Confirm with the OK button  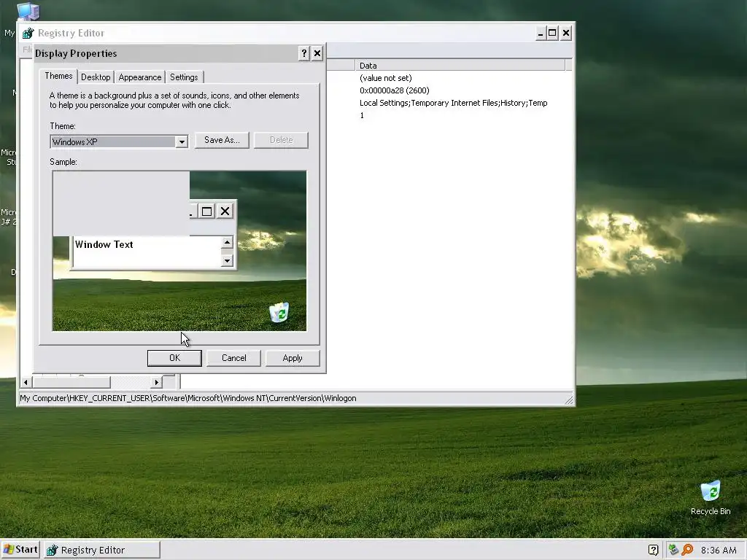(174, 358)
